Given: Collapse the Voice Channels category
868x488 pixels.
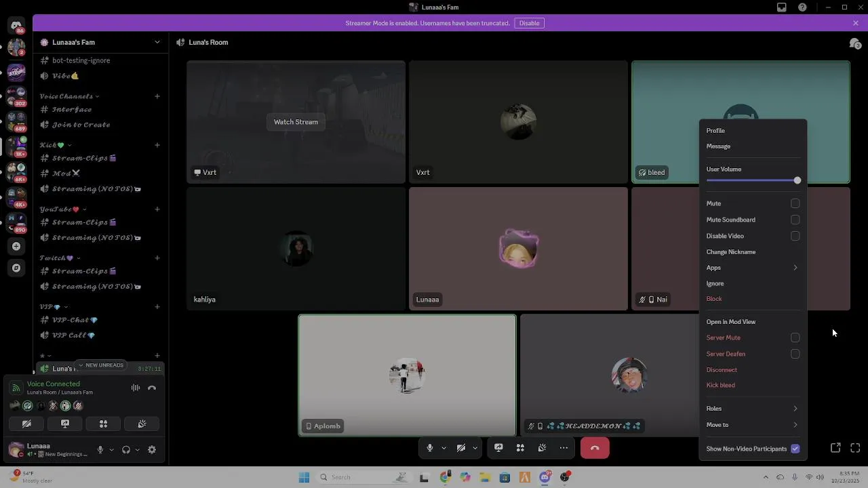Looking at the screenshot, I should point(70,96).
